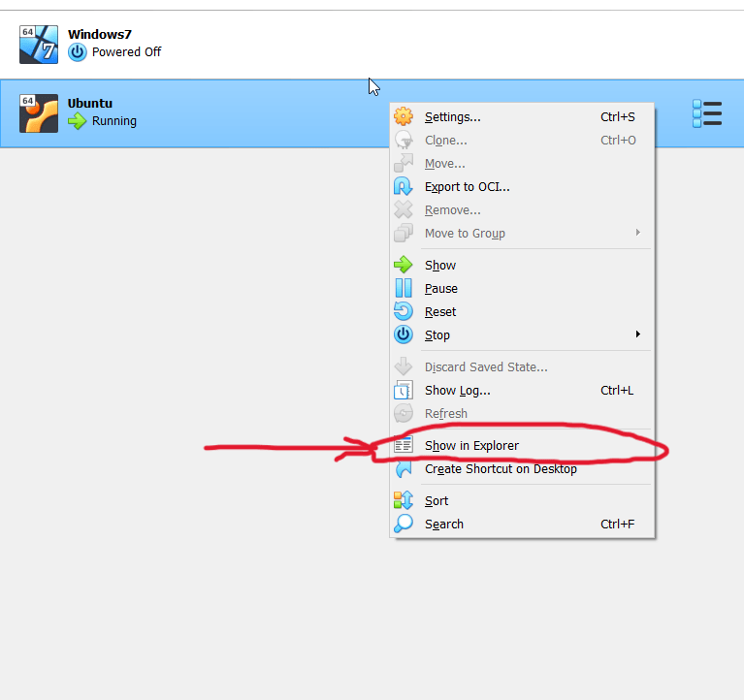Click the green Running status arrow

click(78, 121)
